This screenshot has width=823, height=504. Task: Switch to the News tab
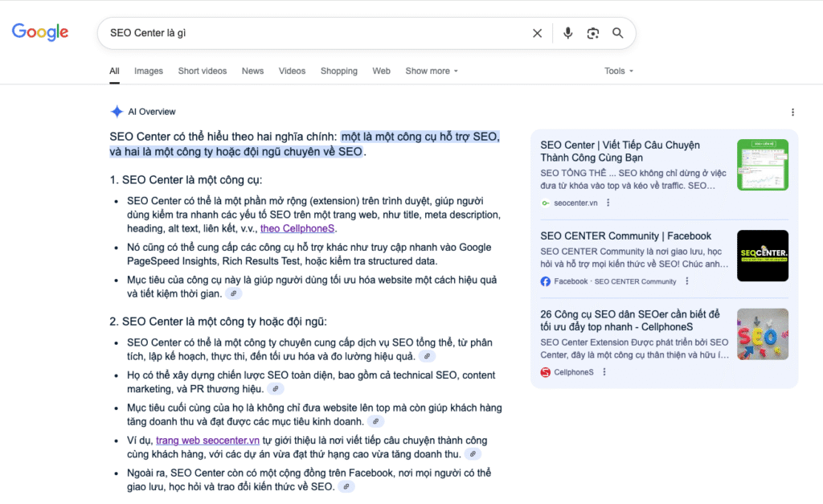252,71
